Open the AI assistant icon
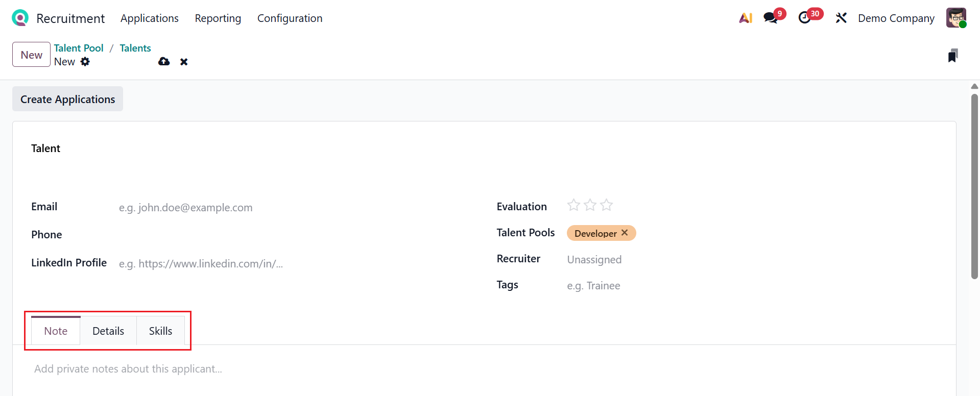 [746, 18]
